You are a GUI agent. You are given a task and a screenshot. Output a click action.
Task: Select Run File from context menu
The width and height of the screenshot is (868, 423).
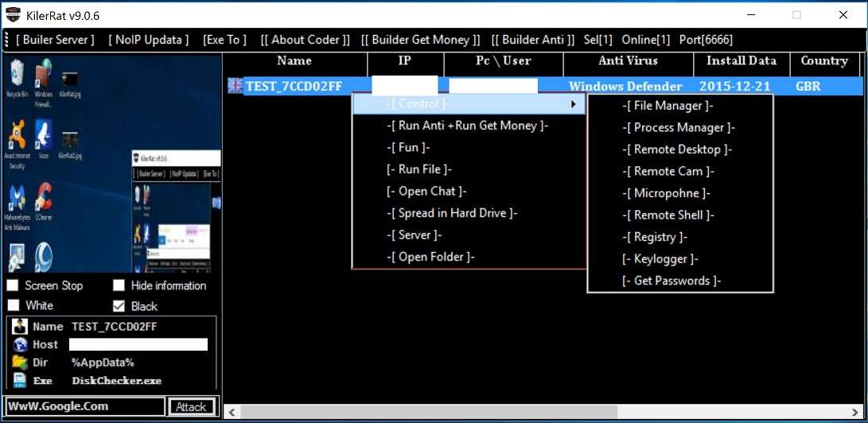(x=419, y=169)
